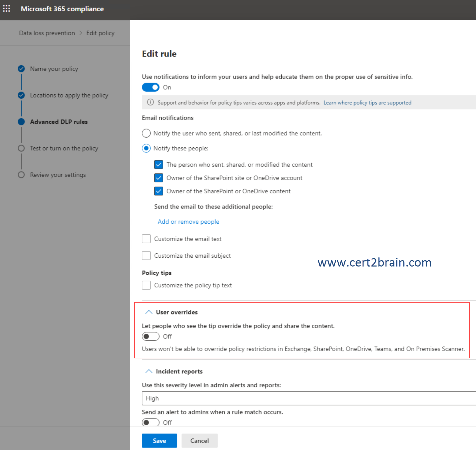Cancel editing the rule
Viewport: 476px width, 450px height.
coord(199,441)
